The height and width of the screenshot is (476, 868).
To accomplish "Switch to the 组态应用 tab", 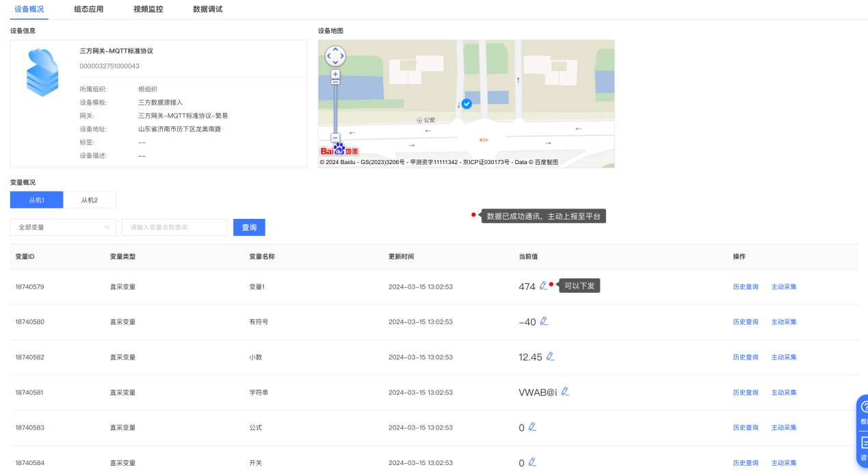I will (x=88, y=9).
